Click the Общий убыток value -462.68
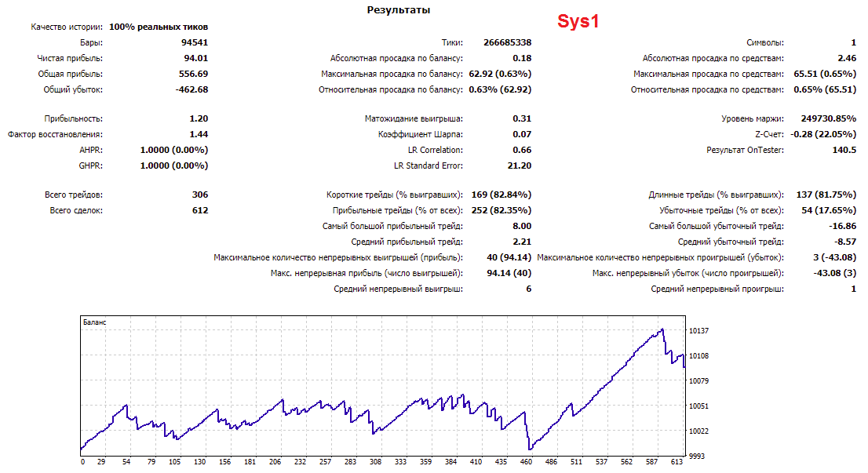This screenshot has height=473, width=868. 191,89
